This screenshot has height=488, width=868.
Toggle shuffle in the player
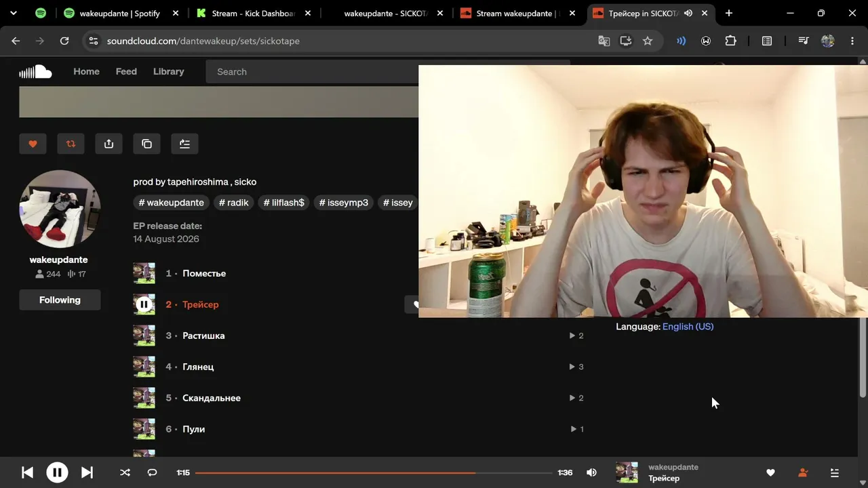coord(125,472)
